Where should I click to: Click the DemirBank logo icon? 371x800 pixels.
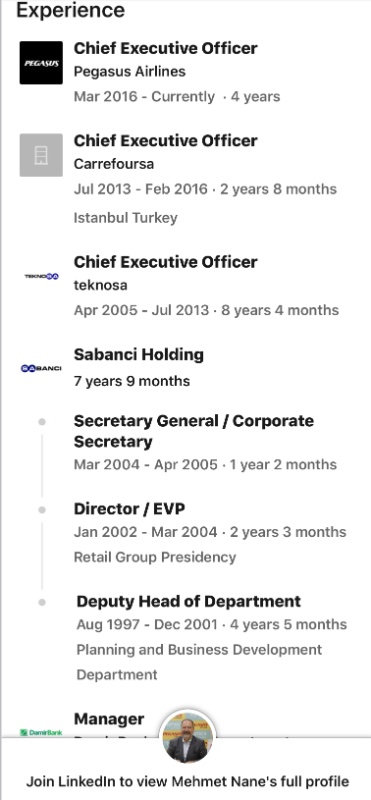(x=41, y=732)
